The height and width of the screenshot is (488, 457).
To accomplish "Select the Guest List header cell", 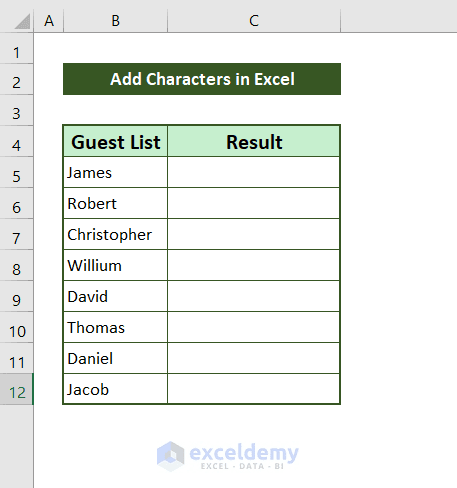I will point(115,141).
